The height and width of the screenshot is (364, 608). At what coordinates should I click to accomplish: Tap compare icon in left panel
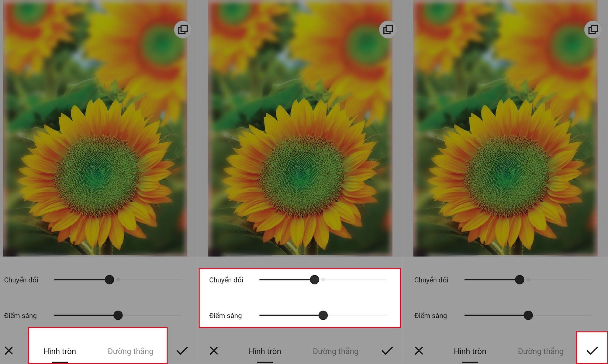pos(183,29)
